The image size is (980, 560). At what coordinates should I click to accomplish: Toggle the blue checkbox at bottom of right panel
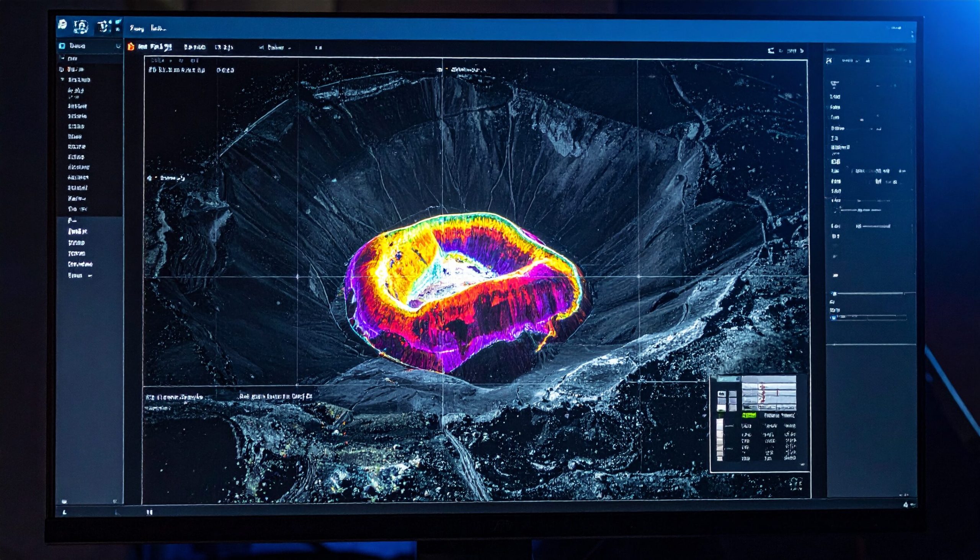coord(833,318)
